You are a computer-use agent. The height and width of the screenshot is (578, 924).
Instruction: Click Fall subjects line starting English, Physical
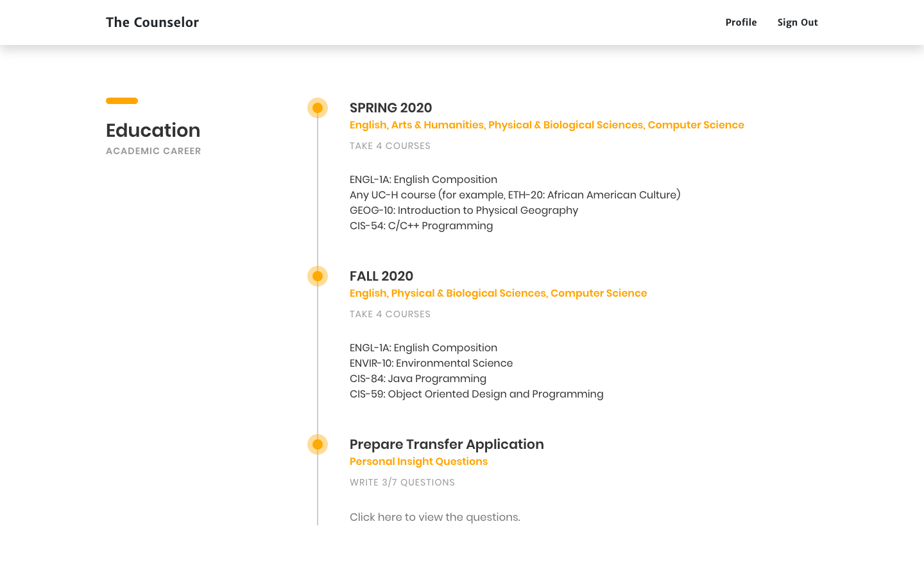498,293
